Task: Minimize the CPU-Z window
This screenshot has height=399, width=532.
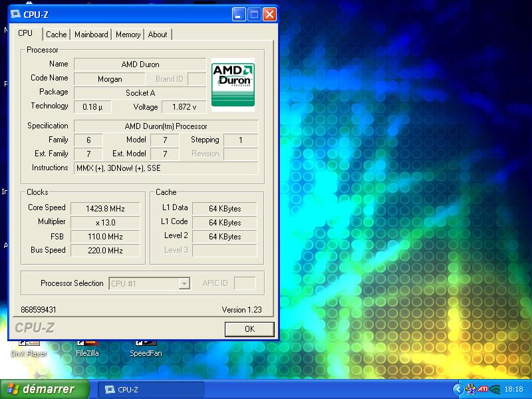Action: click(239, 14)
